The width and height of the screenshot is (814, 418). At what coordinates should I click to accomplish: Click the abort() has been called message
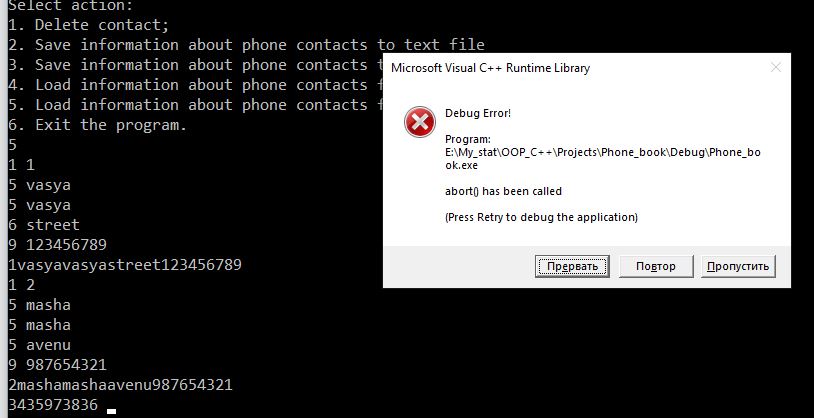503,191
